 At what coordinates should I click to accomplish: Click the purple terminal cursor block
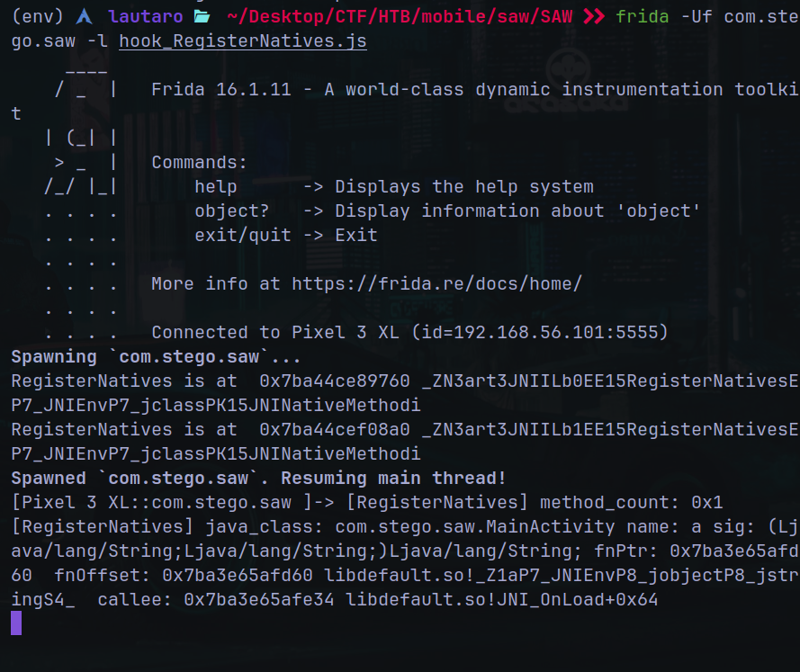tap(16, 623)
